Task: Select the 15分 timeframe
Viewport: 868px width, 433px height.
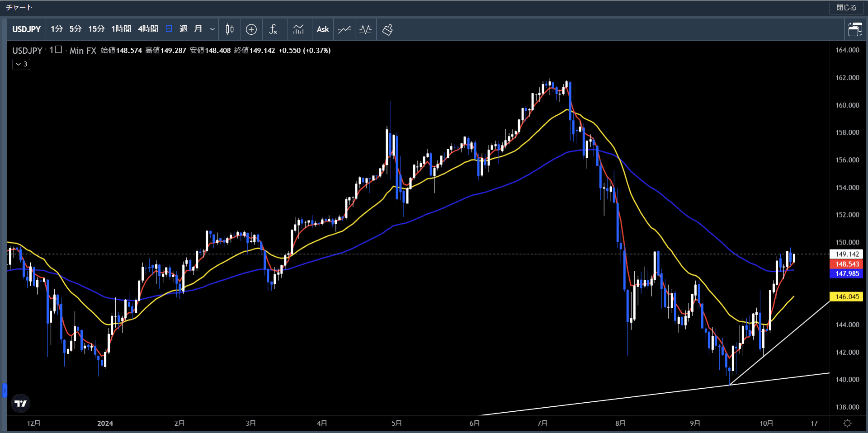Action: (96, 29)
